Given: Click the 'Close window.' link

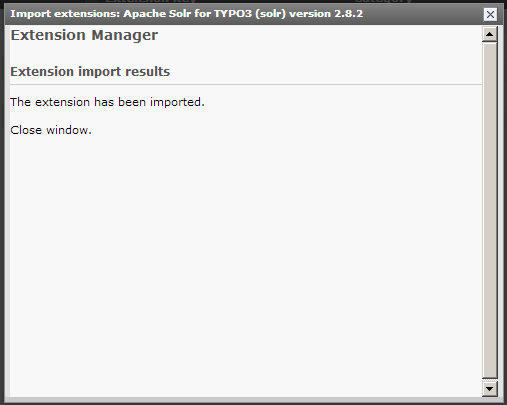Looking at the screenshot, I should [x=51, y=130].
